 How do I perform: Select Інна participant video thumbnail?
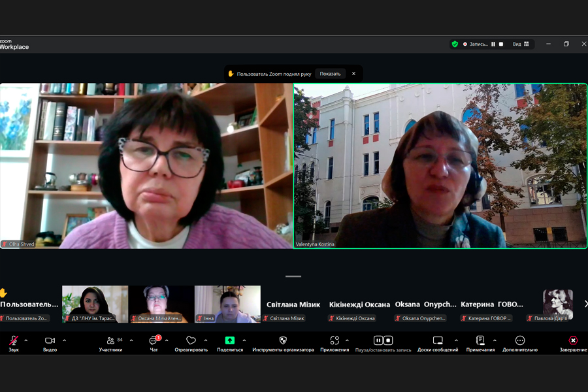227,304
